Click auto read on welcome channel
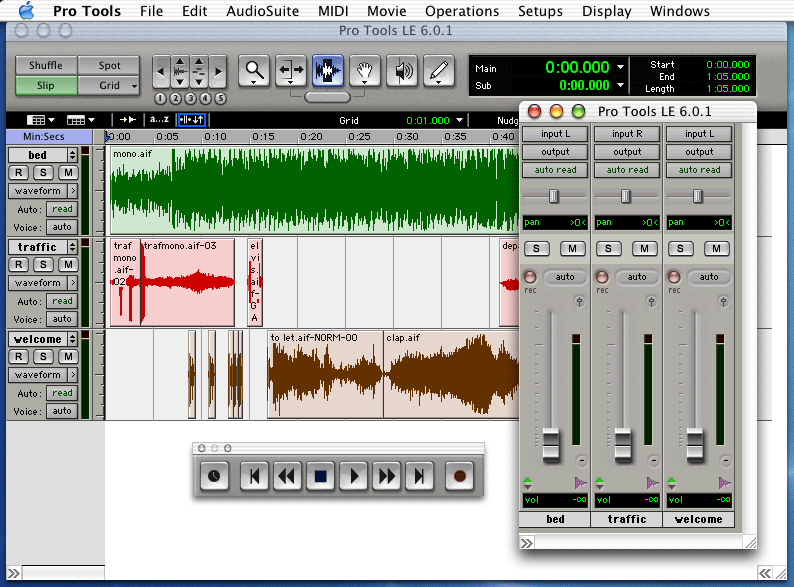The height and width of the screenshot is (587, 794). coord(699,170)
